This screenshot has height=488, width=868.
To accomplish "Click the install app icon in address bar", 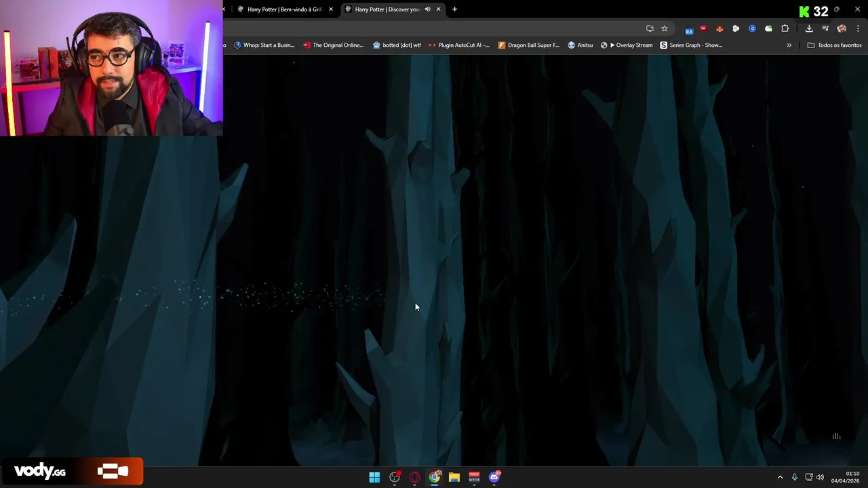I will (x=650, y=28).
